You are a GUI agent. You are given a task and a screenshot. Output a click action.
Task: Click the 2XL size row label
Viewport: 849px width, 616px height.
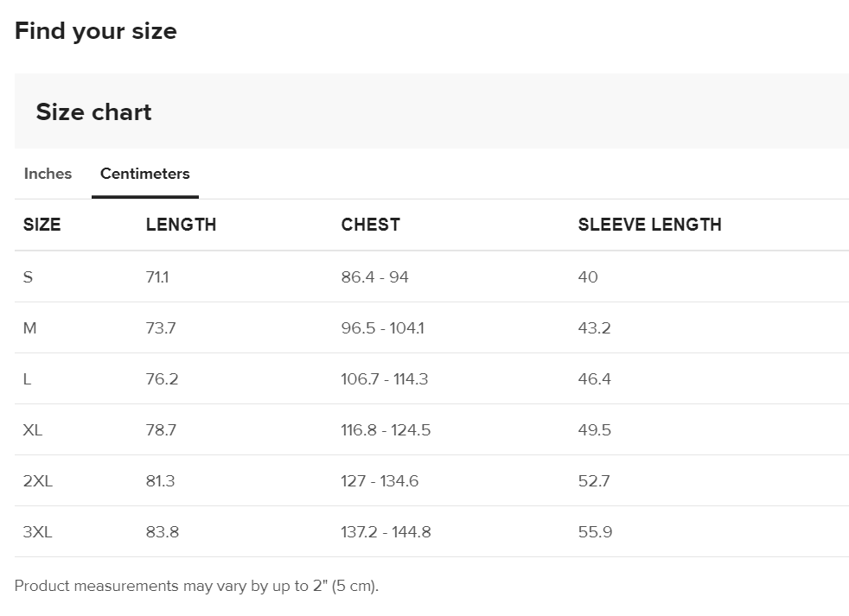pos(38,481)
